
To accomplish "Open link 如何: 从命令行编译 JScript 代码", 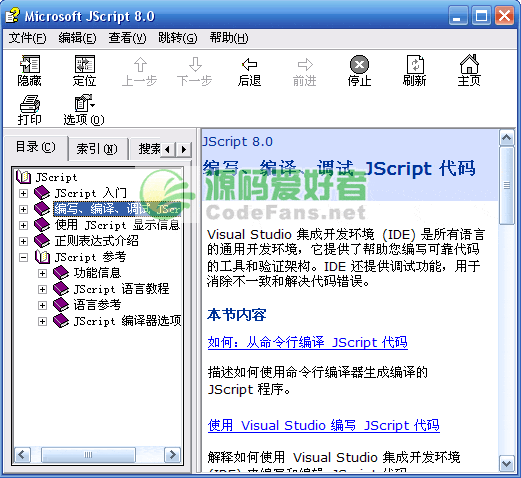I will point(307,342).
